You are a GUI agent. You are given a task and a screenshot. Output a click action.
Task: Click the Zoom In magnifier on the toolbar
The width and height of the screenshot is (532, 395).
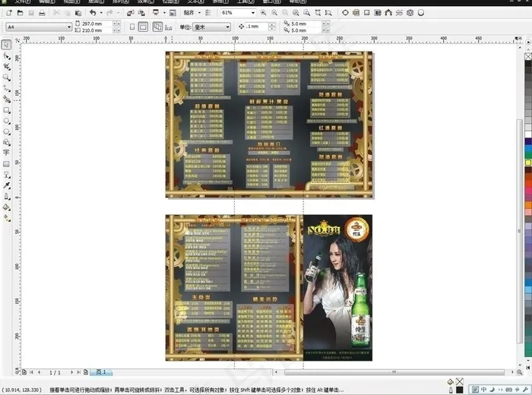pos(263,13)
